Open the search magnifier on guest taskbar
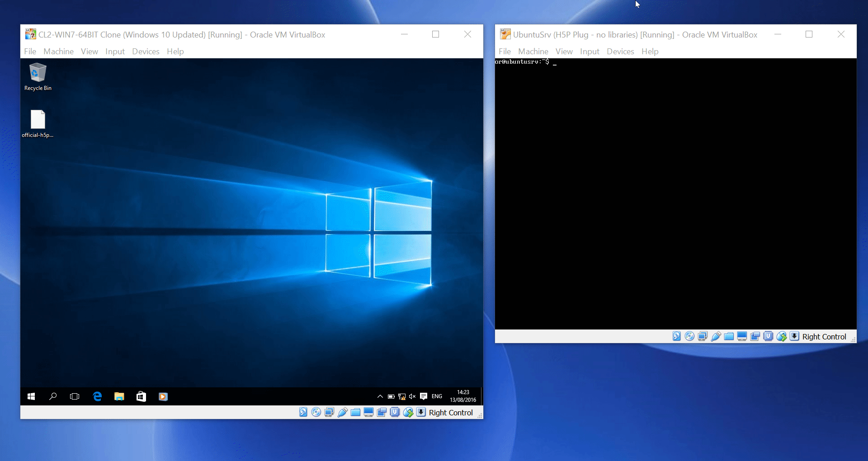Viewport: 868px width, 461px height. pos(53,396)
